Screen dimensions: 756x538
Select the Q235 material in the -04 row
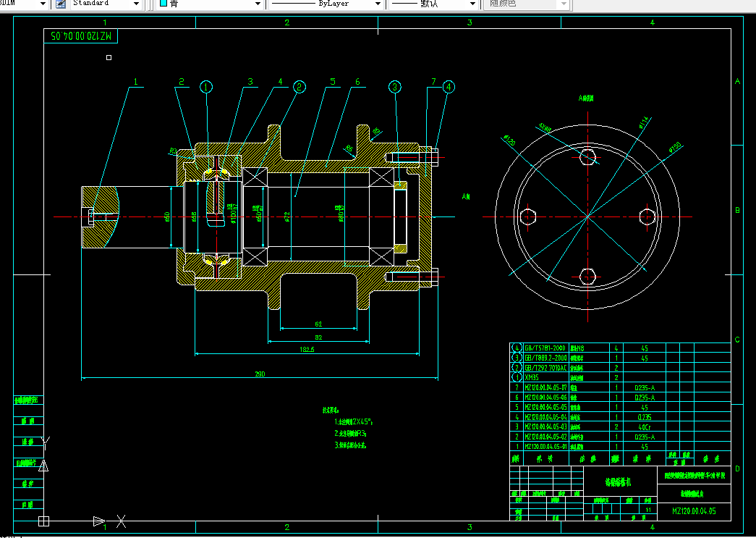(x=645, y=417)
